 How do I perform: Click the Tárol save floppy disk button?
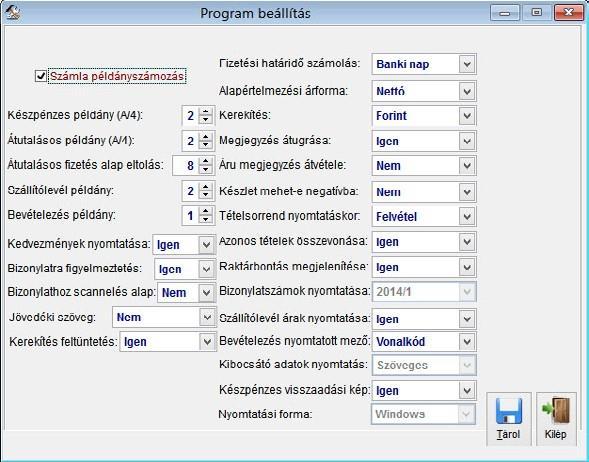pos(509,419)
